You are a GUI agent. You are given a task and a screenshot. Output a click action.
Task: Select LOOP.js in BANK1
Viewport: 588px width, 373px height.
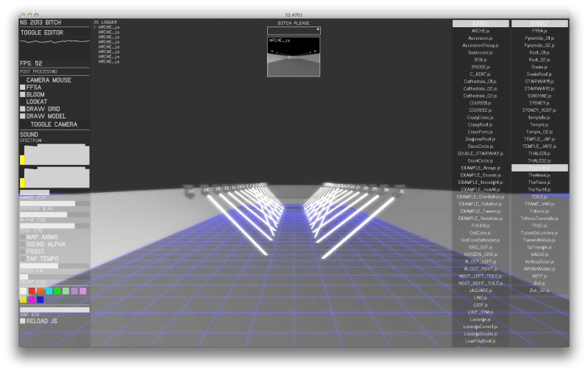pos(481,305)
